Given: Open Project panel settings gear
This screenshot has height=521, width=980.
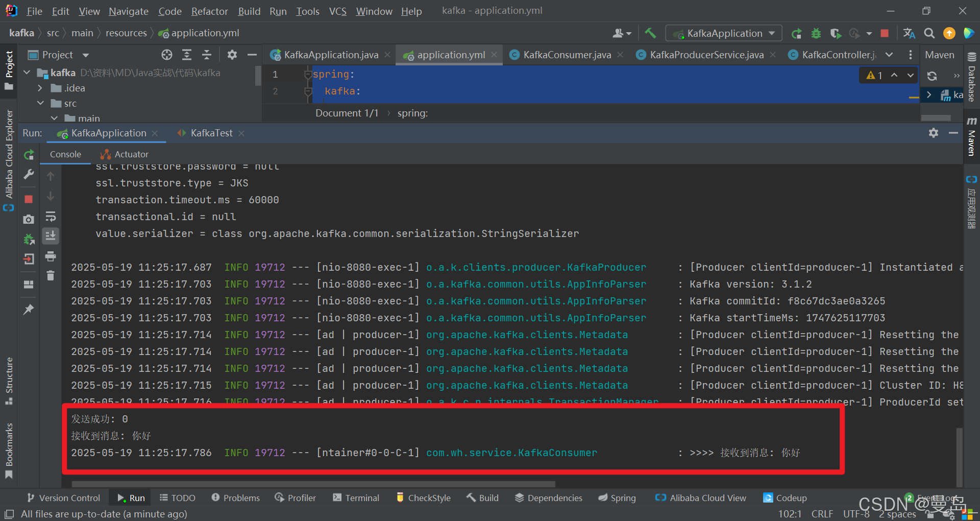Looking at the screenshot, I should coord(232,55).
